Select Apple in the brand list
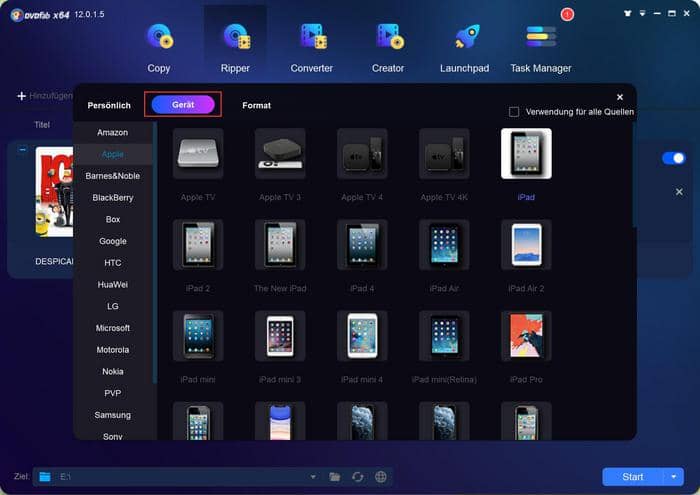Image resolution: width=700 pixels, height=495 pixels. point(112,154)
